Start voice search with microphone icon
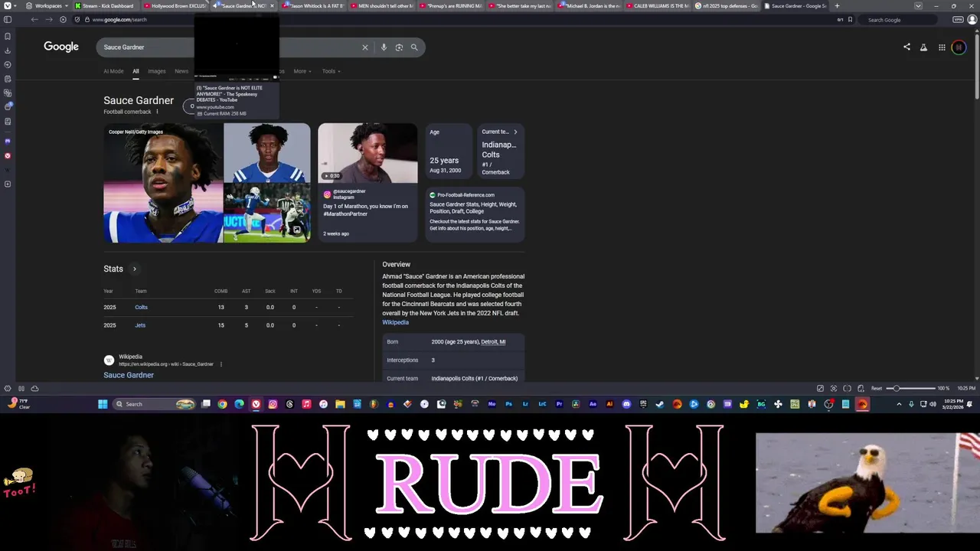 (x=384, y=47)
